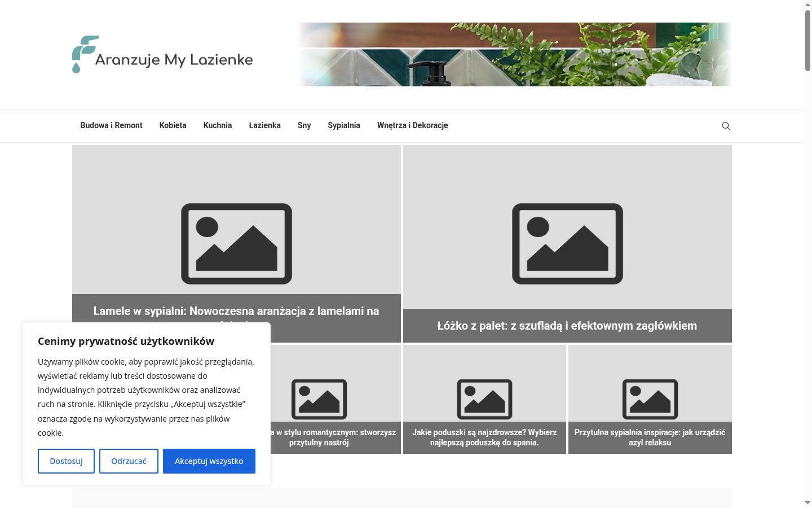Click the Aranzuje My Lazienke logo
This screenshot has width=812, height=508.
coord(162,55)
